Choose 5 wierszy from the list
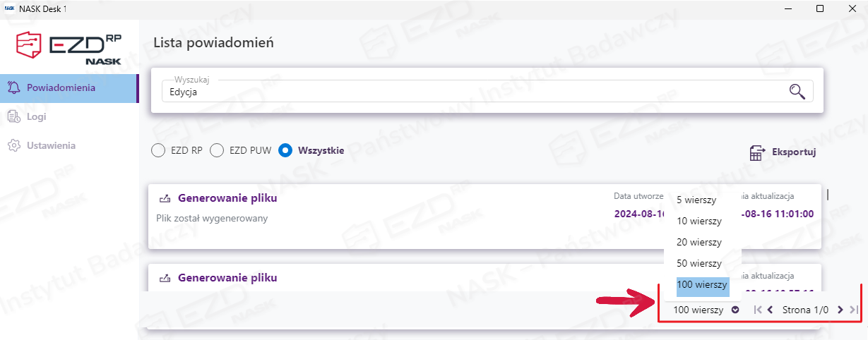Viewport: 868px width, 340px height. (x=696, y=200)
